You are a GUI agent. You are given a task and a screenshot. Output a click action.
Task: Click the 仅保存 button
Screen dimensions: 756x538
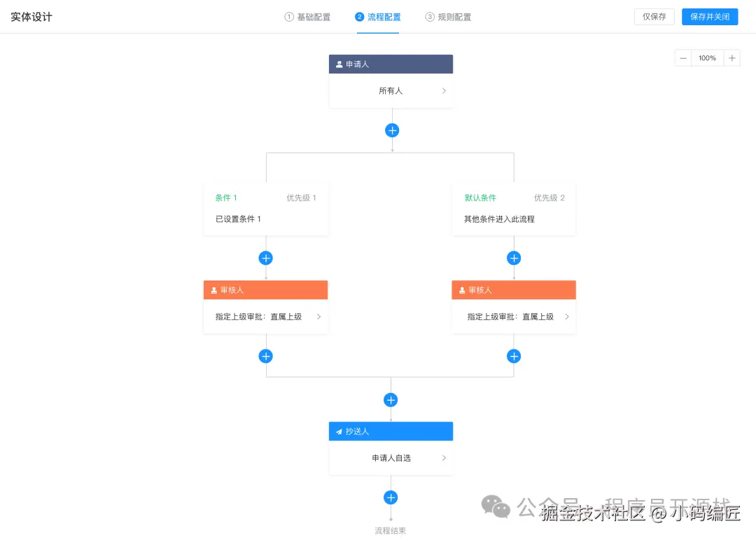pyautogui.click(x=654, y=16)
